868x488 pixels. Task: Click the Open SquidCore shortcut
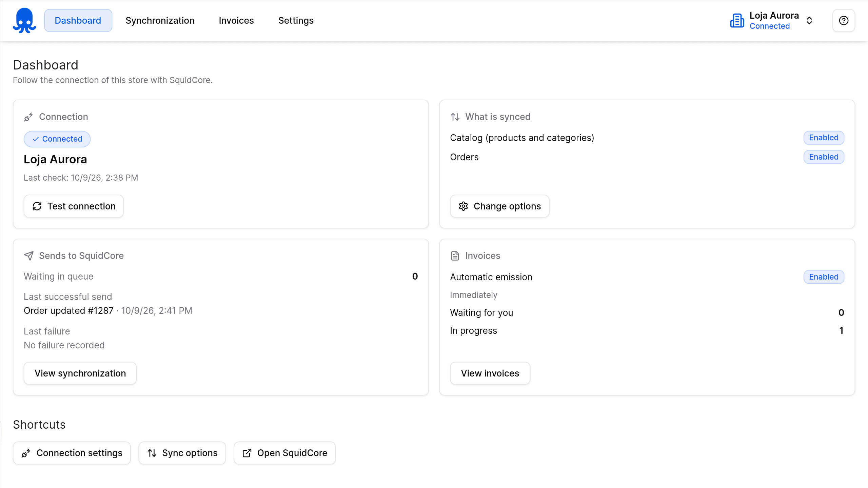click(285, 453)
